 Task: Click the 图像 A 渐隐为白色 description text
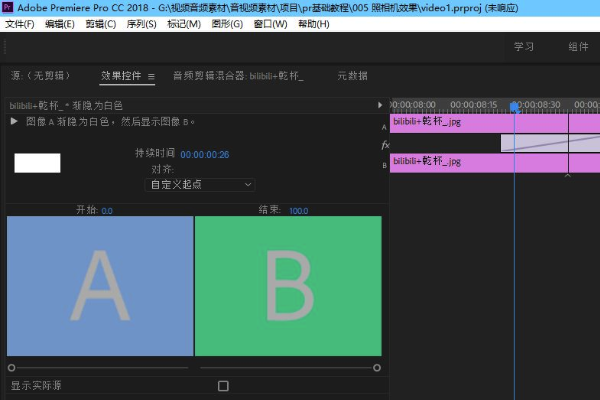pos(110,122)
